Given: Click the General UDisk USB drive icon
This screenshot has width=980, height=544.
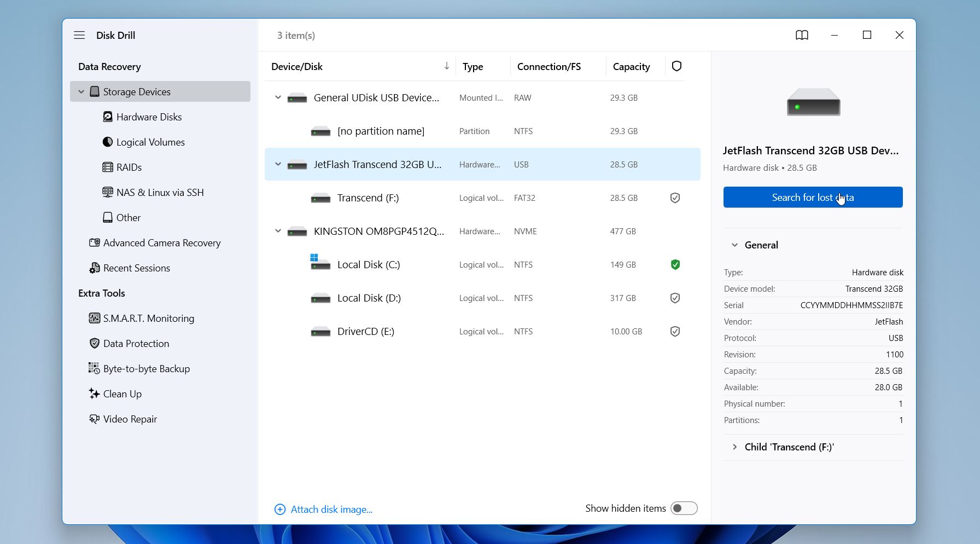Looking at the screenshot, I should click(297, 98).
